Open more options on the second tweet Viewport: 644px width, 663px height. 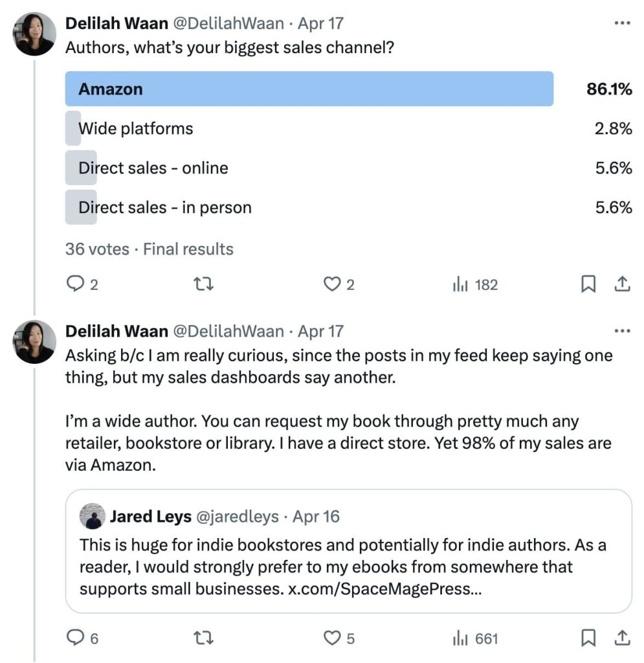click(622, 330)
